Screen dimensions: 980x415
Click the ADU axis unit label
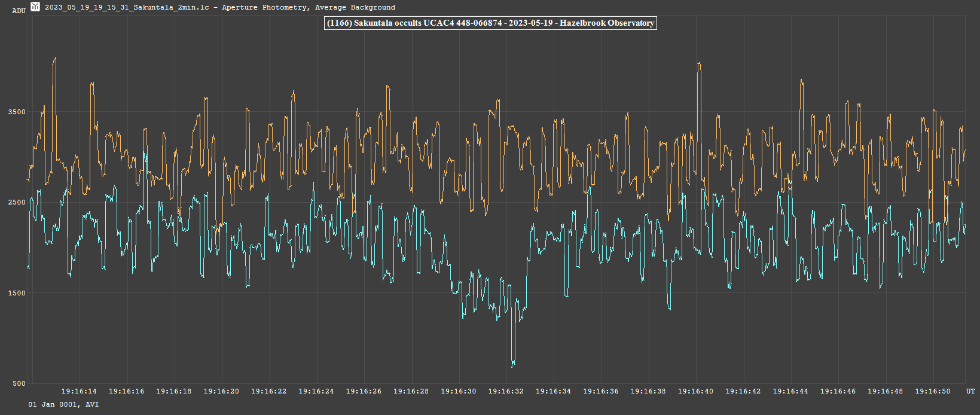pyautogui.click(x=19, y=11)
